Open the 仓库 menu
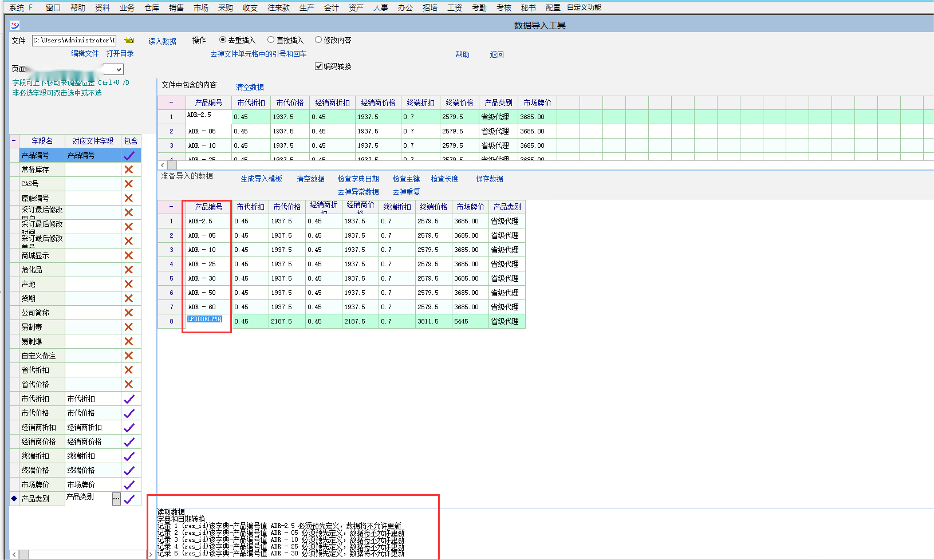Image resolution: width=934 pixels, height=560 pixels. pos(152,7)
